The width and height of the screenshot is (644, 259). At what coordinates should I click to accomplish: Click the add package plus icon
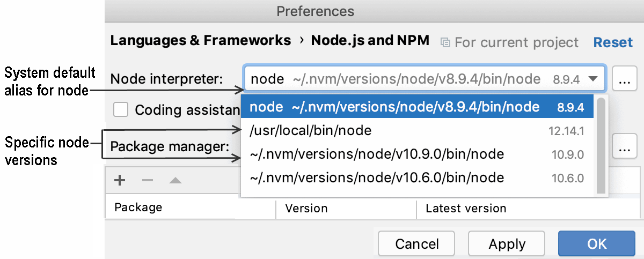point(120,181)
